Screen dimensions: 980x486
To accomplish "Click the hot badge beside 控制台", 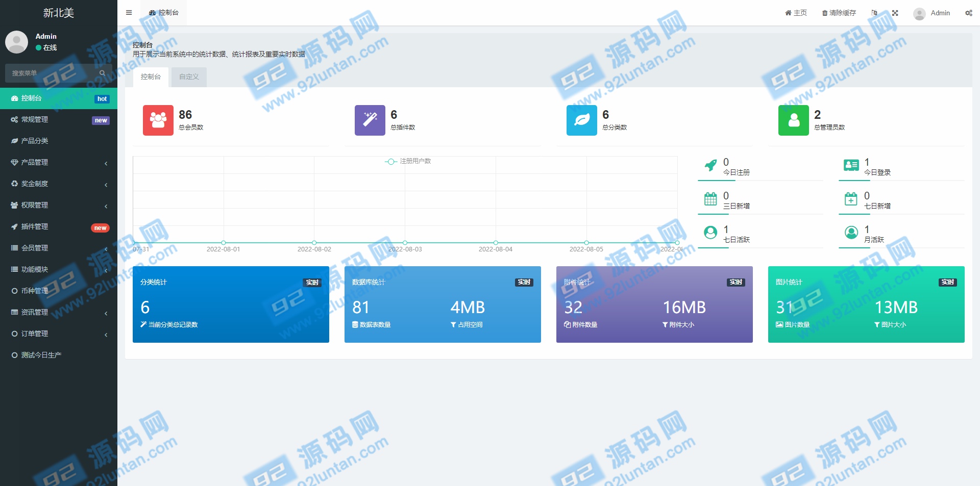I will pos(102,99).
